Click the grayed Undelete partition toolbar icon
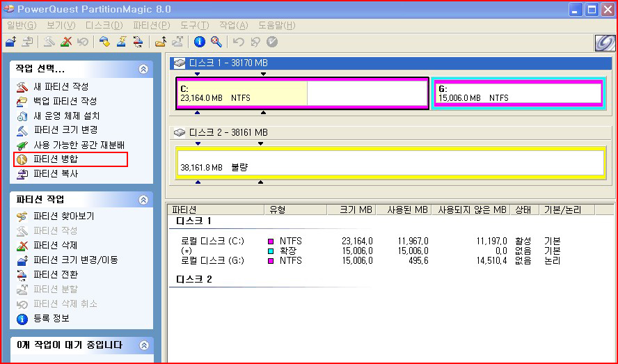Viewport: 618px width, 364px height. [x=82, y=41]
